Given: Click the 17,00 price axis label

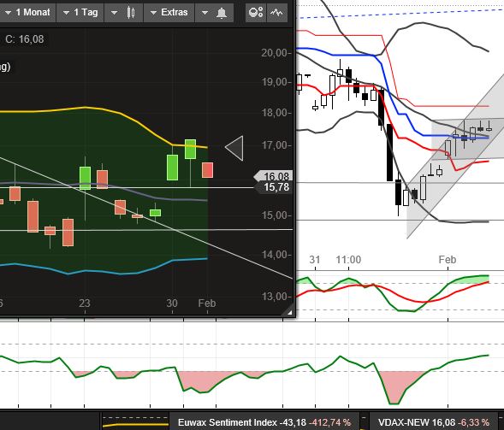Looking at the screenshot, I should pos(274,145).
